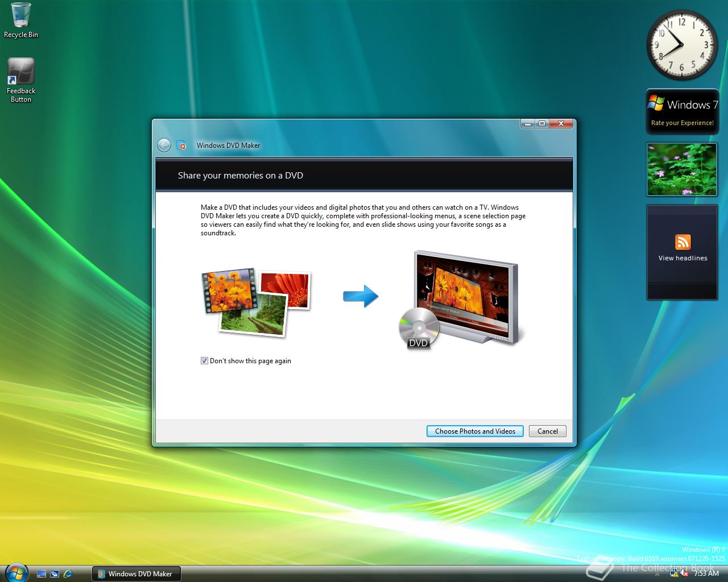Click the muted volume tray icon
The image size is (728, 582).
point(684,573)
